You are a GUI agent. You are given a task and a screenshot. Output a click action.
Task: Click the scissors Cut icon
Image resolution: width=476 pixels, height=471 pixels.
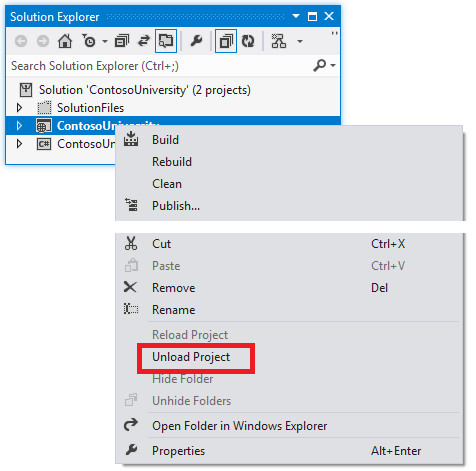point(131,243)
